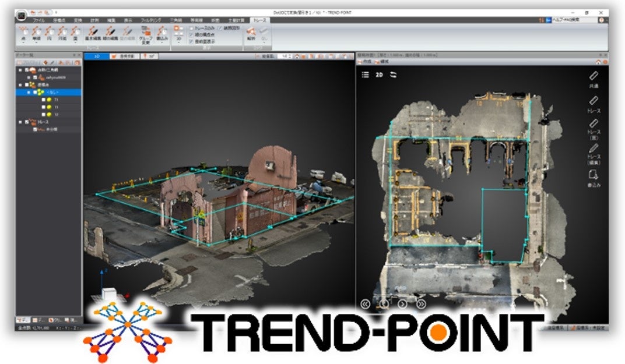
Task: Switch to the 画像投影 view tab
Action: tap(124, 56)
